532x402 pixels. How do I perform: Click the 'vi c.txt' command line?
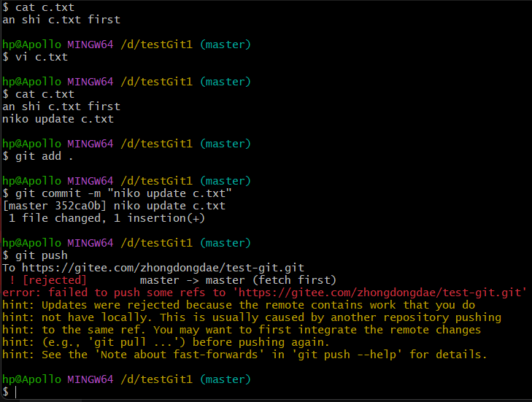[x=35, y=57]
